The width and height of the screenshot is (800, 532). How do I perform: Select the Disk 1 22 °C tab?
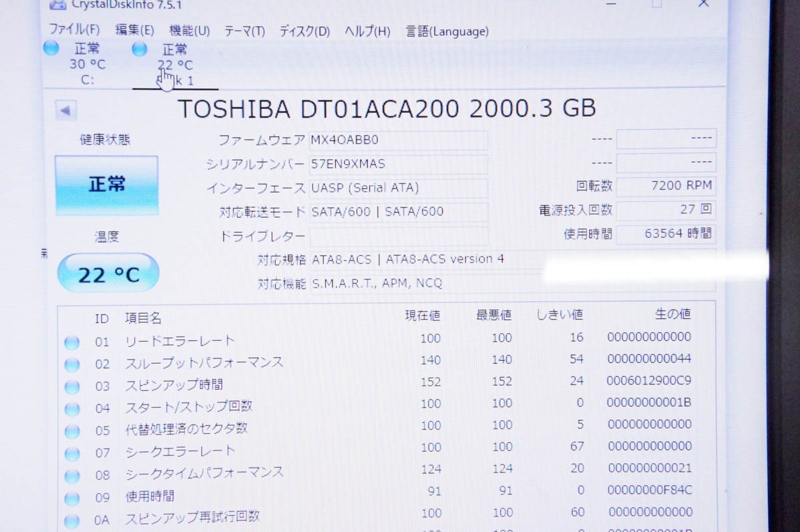(175, 65)
